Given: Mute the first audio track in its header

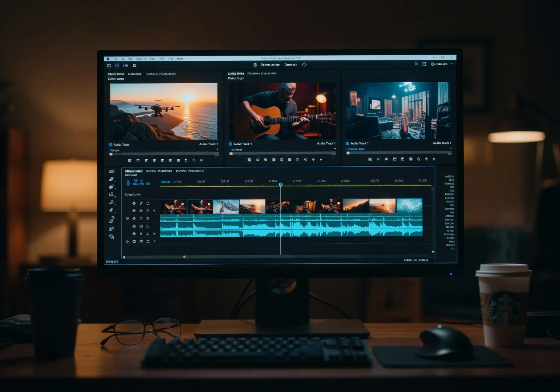Looking at the screenshot, I should click(133, 218).
